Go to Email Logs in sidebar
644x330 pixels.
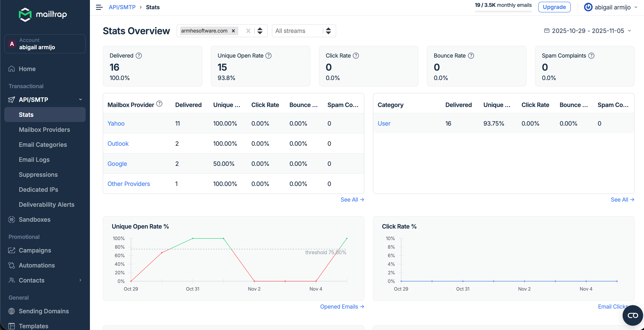[x=34, y=160]
